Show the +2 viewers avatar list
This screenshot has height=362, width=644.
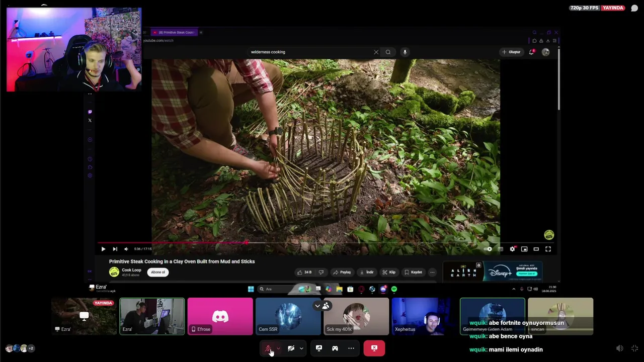[31, 348]
